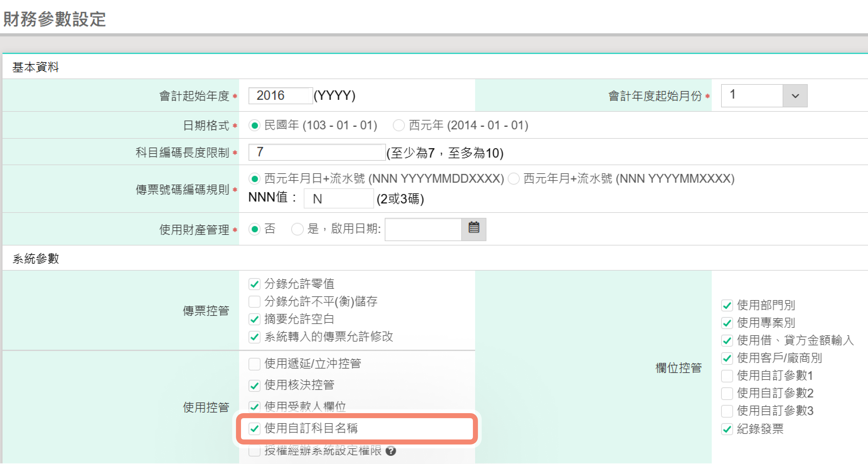Uncheck 使用部門別 checkbox
This screenshot has width=868, height=464.
click(727, 305)
